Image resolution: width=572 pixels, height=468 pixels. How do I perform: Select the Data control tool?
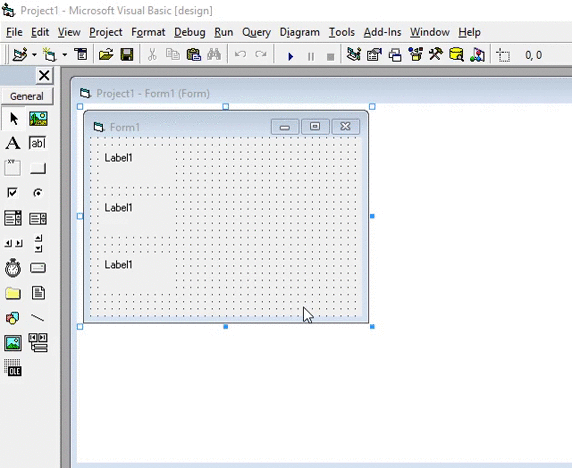pos(38,343)
